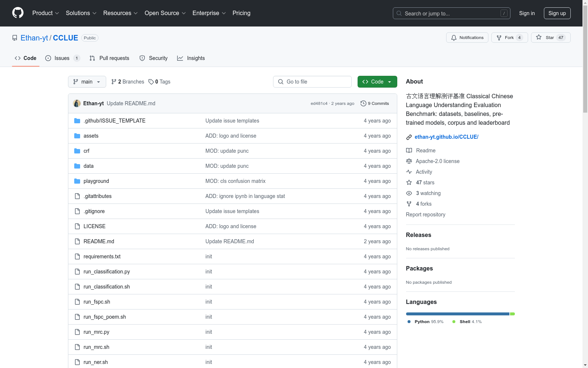This screenshot has width=588, height=368.
Task: Open the CCLUE repository name link
Action: (x=65, y=38)
